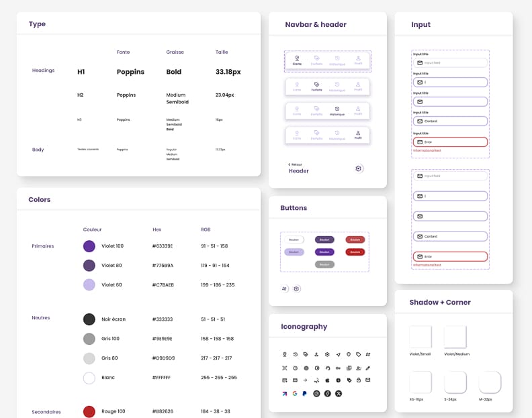This screenshot has width=532, height=418.
Task: Click the history clock icon in Iconography
Action: tap(296, 355)
